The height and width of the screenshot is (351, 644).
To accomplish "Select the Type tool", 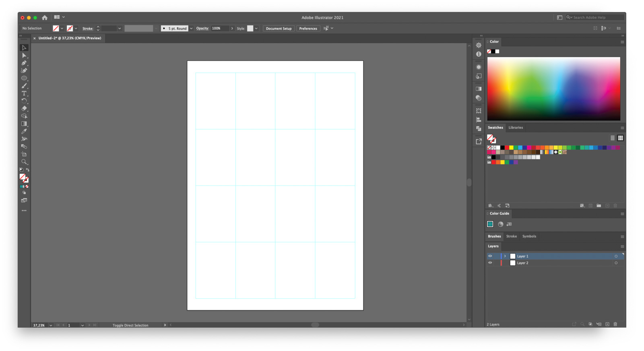I will click(24, 93).
